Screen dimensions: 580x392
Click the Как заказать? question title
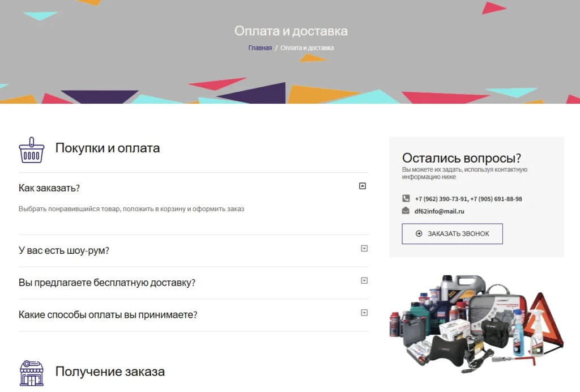coord(49,188)
